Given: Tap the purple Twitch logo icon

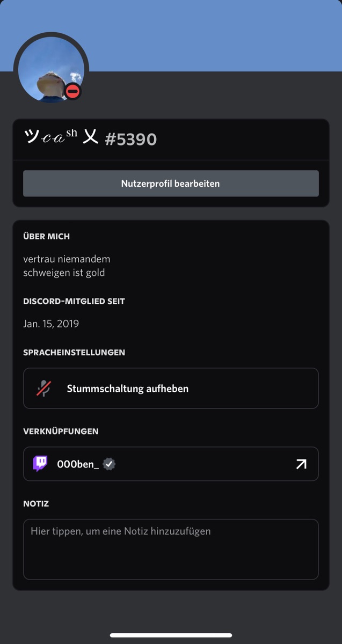Looking at the screenshot, I should coord(40,464).
